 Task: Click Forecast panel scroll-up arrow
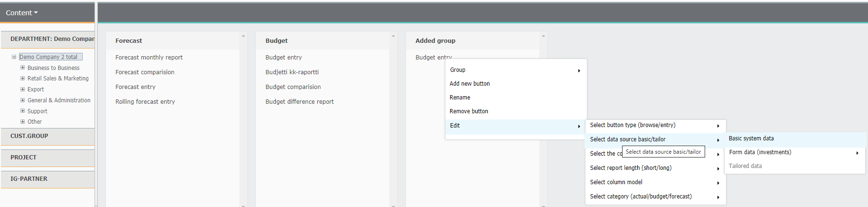[244, 36]
